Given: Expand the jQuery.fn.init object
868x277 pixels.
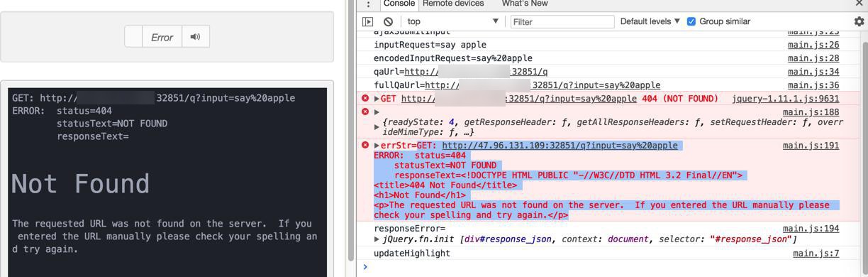Looking at the screenshot, I should pyautogui.click(x=377, y=239).
